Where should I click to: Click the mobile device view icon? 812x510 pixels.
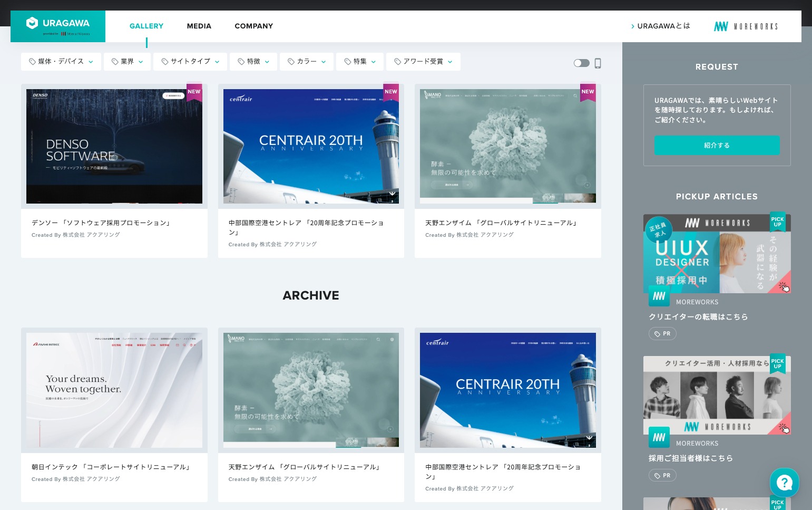coord(598,63)
